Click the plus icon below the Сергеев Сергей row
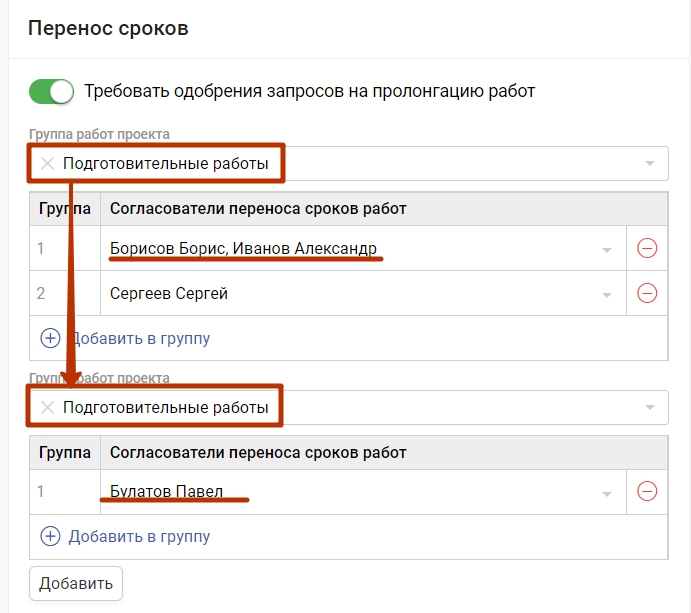The width and height of the screenshot is (691, 613). tap(50, 338)
